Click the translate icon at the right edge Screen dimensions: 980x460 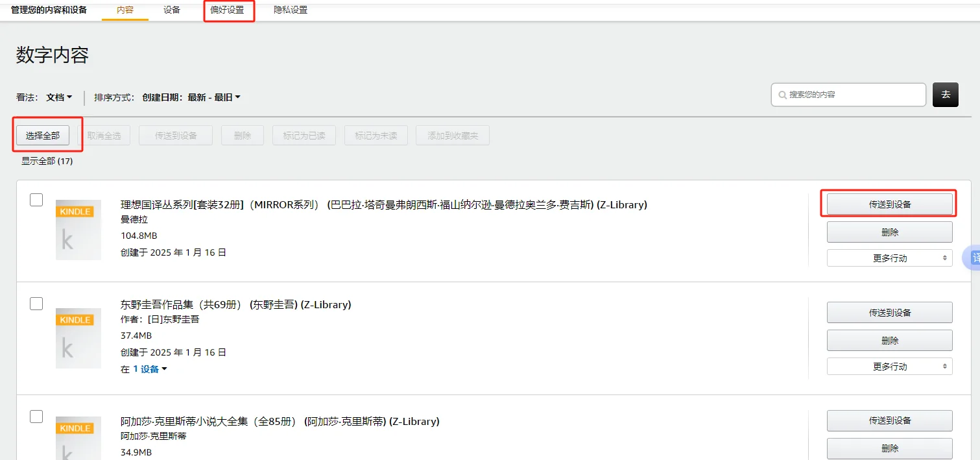pyautogui.click(x=972, y=258)
